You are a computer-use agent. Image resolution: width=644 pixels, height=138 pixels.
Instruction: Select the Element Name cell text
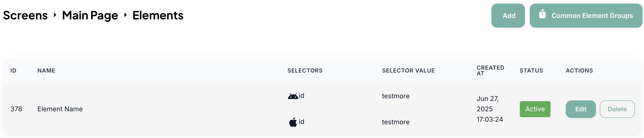coord(60,109)
